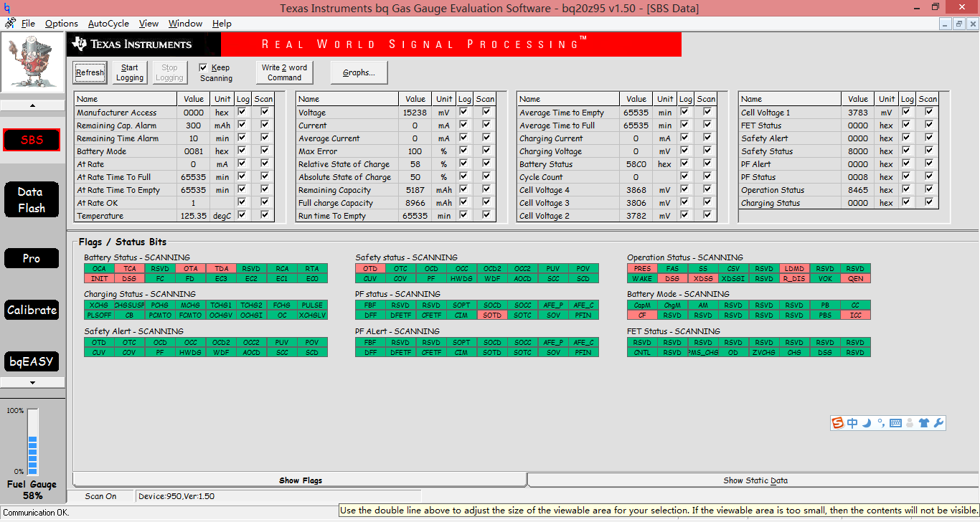Toggle the Log checkbox for Cell Voltage 1
The image size is (980, 522).
[x=908, y=112]
